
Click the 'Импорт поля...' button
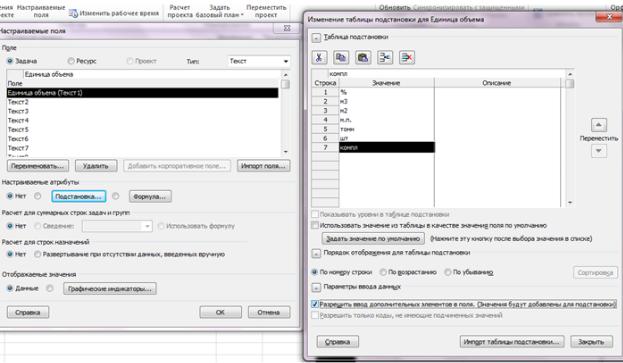pos(263,166)
